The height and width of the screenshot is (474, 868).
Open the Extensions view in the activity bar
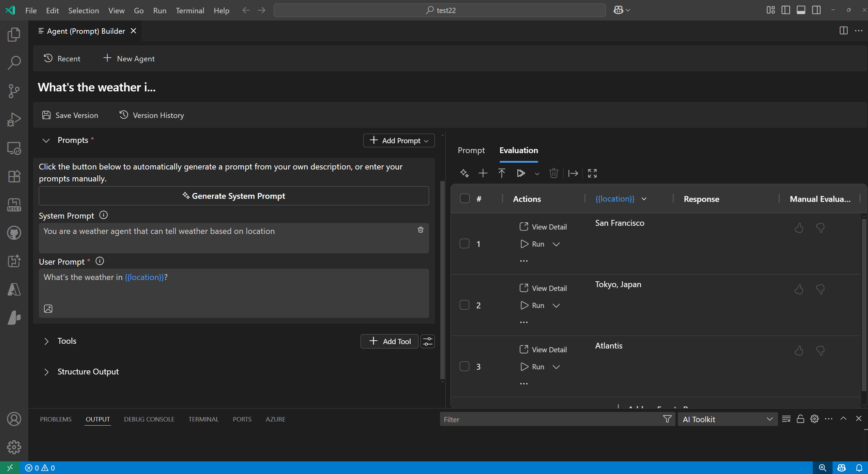coord(14,176)
